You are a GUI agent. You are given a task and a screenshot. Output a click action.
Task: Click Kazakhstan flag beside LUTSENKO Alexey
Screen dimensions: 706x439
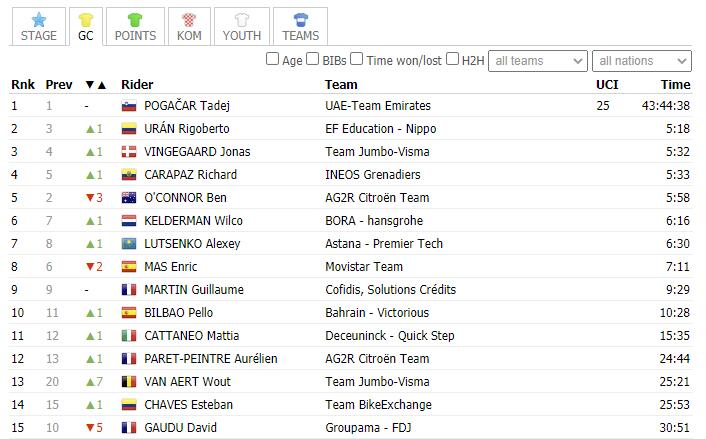[x=129, y=244]
